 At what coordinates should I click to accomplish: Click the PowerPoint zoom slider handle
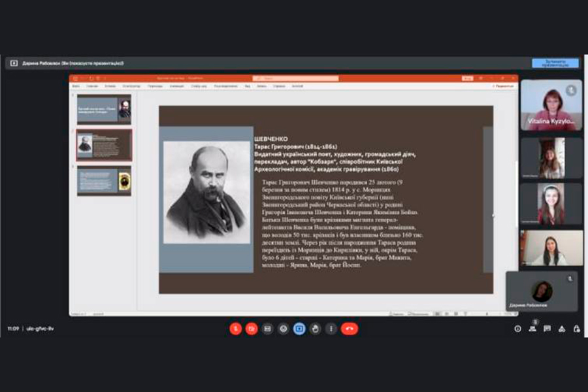487,314
